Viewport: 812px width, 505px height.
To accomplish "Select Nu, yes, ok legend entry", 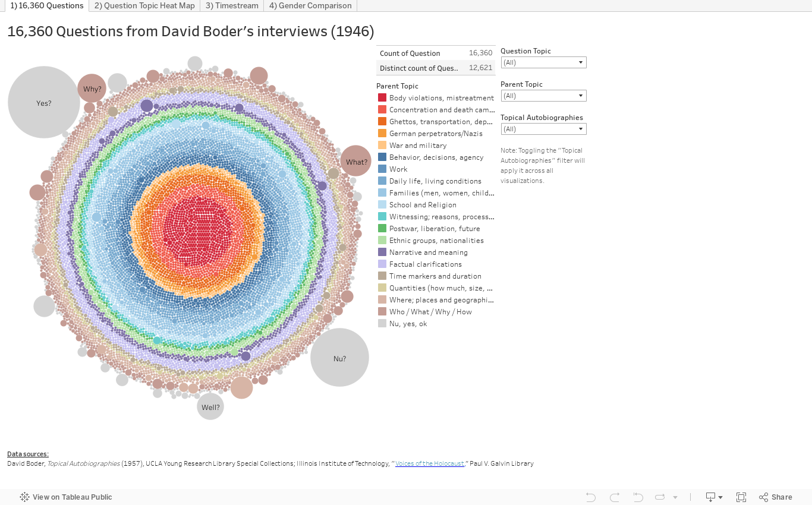I will [436, 323].
